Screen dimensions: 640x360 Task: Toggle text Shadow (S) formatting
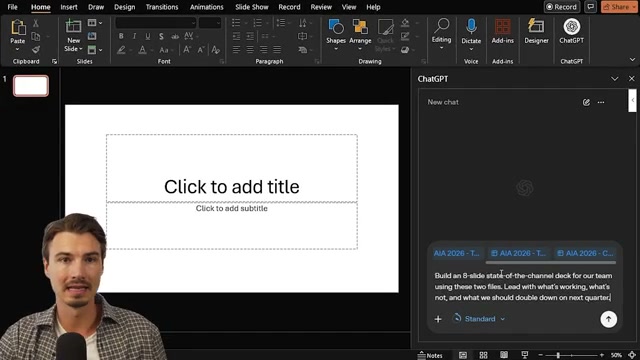pos(161,36)
